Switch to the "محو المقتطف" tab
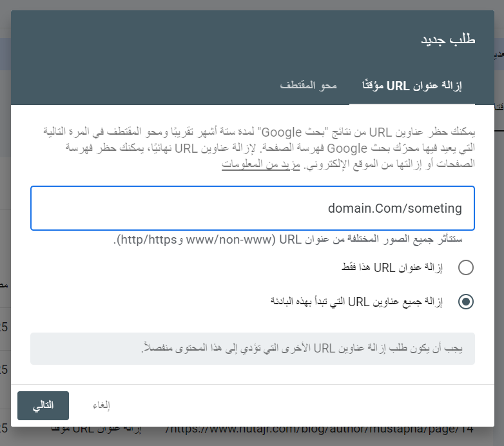The width and height of the screenshot is (504, 446). click(x=309, y=86)
